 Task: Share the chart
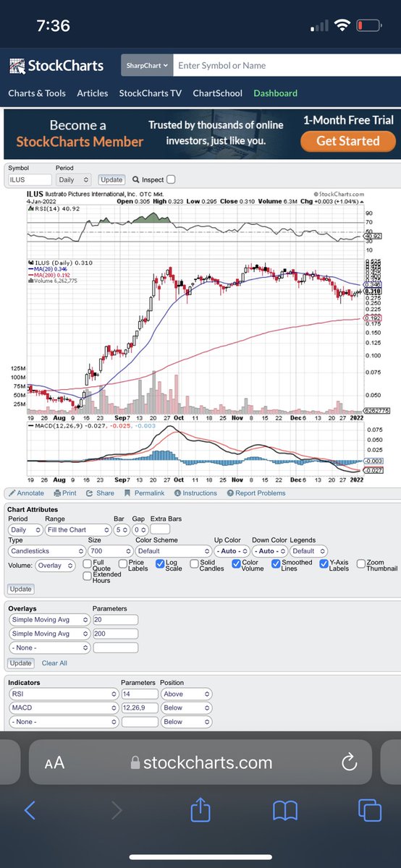100,493
